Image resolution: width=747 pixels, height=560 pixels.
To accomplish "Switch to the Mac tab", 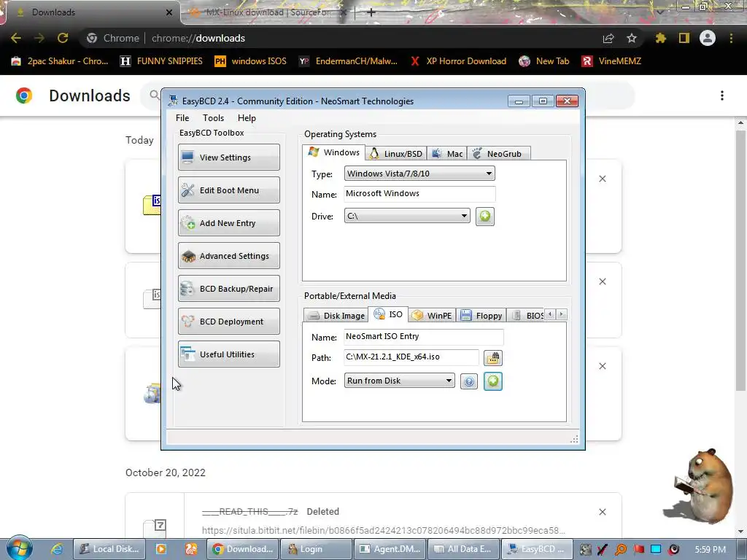I will coord(447,153).
